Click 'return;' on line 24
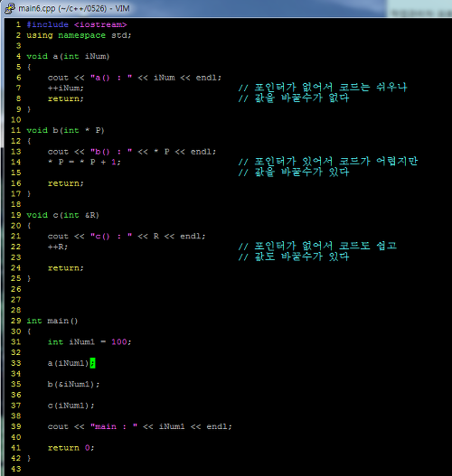The image size is (452, 476). tap(65, 268)
